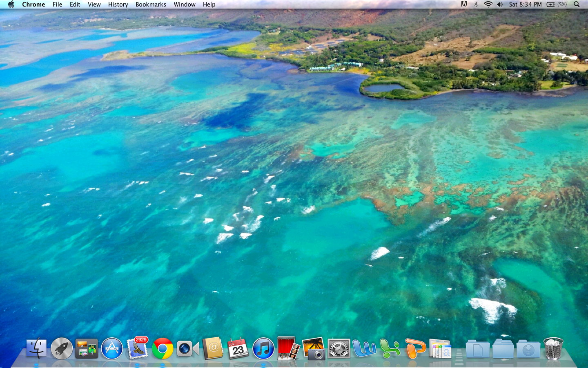Open the History menu
The image size is (588, 368).
[118, 4]
